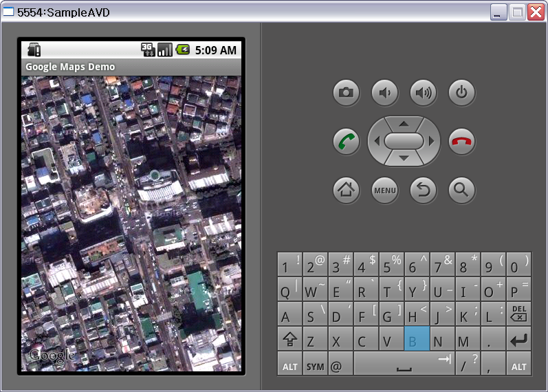Click the emulator power button
Image resolution: width=548 pixels, height=392 pixels.
click(x=461, y=93)
